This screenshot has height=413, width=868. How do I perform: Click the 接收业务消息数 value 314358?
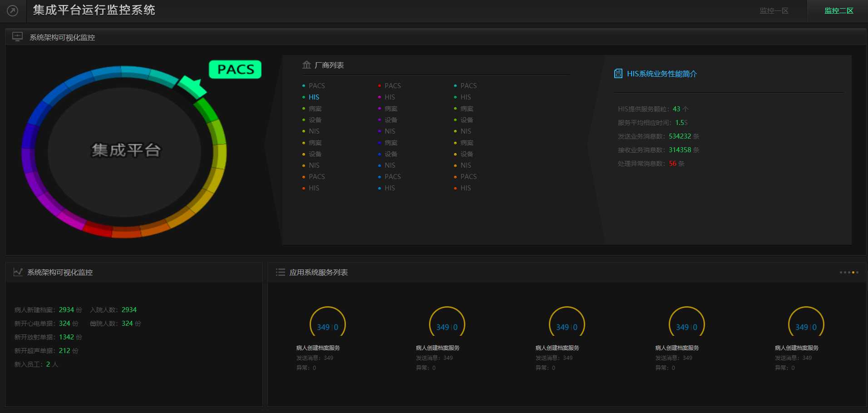click(x=680, y=150)
